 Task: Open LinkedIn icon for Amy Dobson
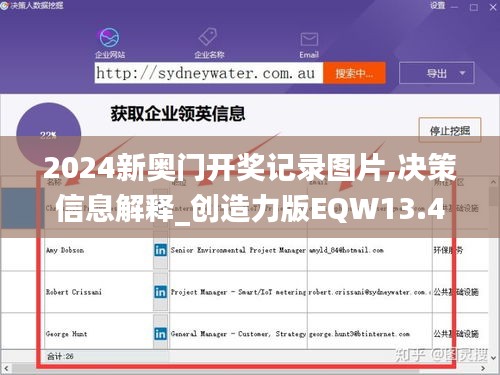(160, 250)
